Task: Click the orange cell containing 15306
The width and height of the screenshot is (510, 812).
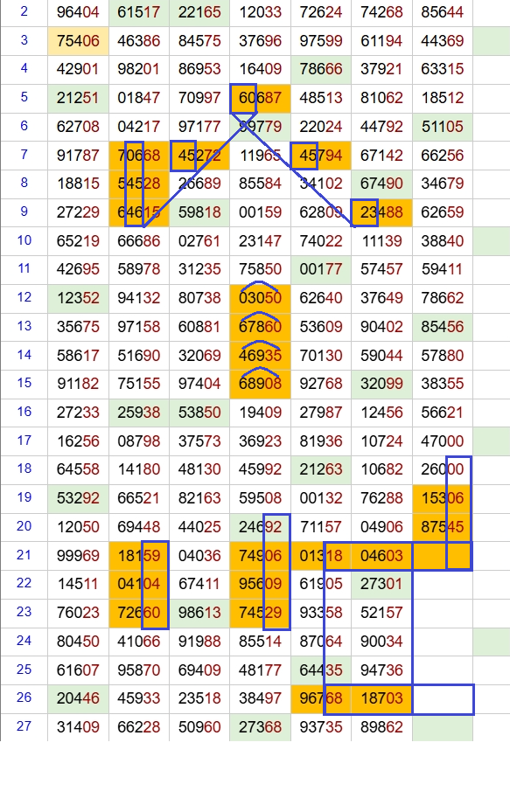Action: pos(442,498)
